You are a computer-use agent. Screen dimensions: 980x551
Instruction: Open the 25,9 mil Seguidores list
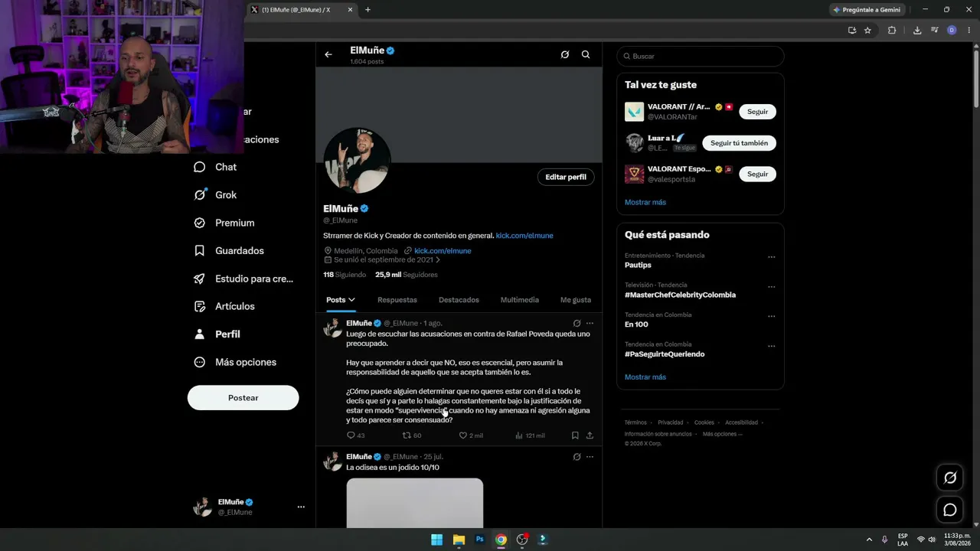[407, 275]
